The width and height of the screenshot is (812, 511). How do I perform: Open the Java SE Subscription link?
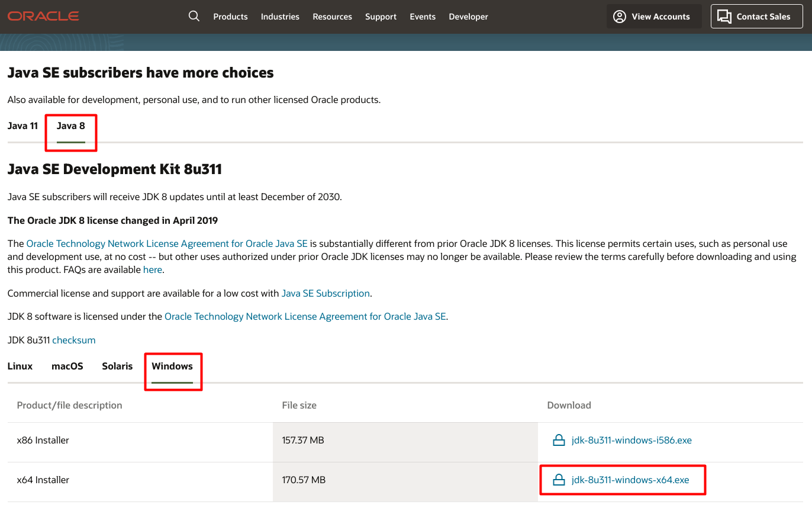point(326,293)
